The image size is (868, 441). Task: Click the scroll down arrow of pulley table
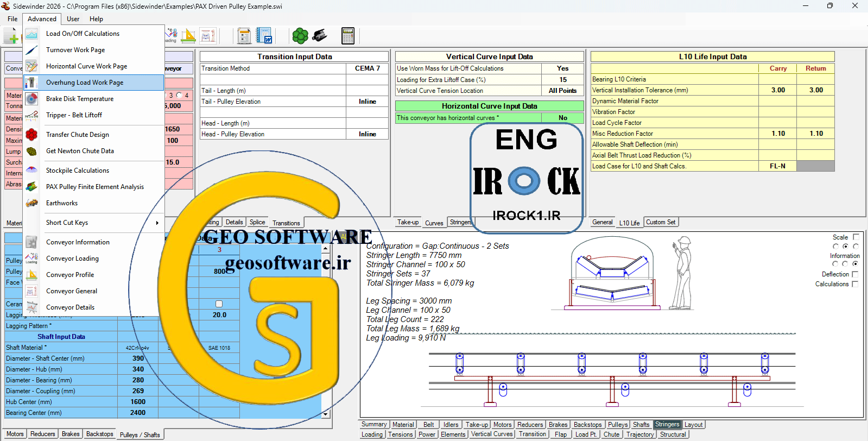point(325,414)
